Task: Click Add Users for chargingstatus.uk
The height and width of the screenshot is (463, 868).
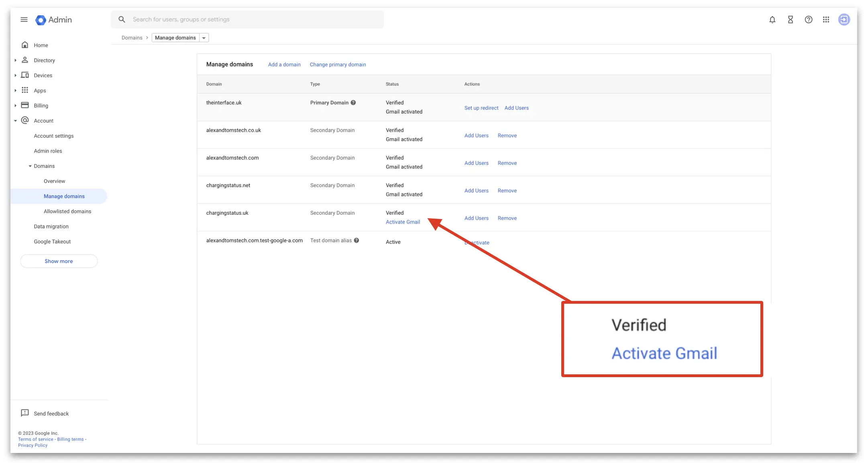Action: pos(476,218)
